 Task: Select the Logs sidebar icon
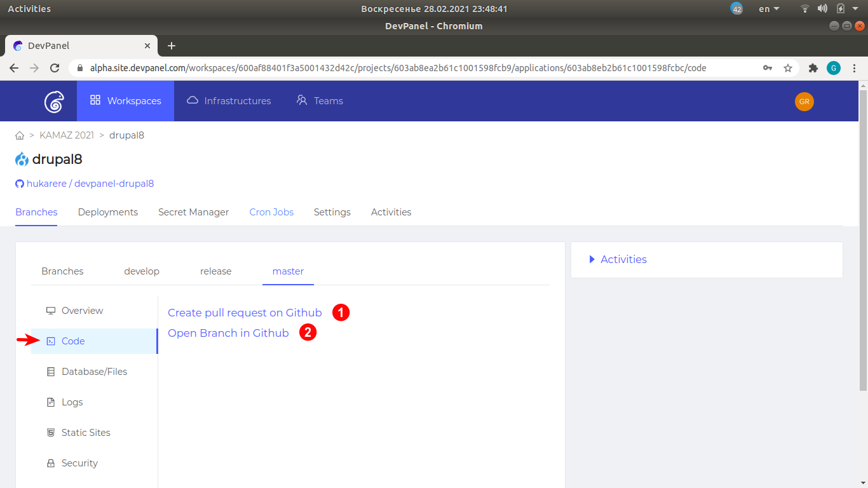click(51, 402)
